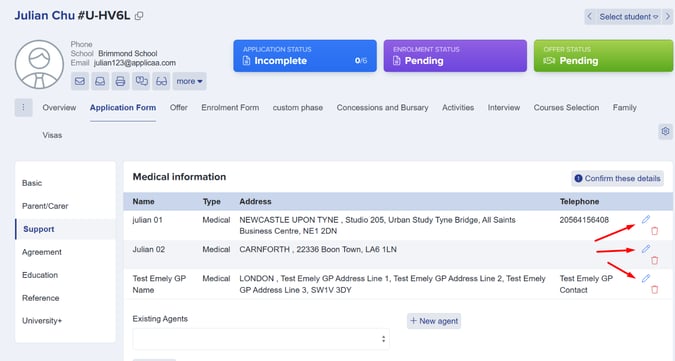Open the inbox tray icon

pos(100,81)
